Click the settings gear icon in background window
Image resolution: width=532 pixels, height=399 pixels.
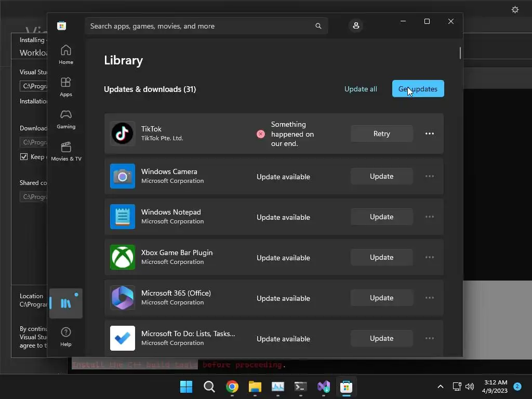click(515, 9)
